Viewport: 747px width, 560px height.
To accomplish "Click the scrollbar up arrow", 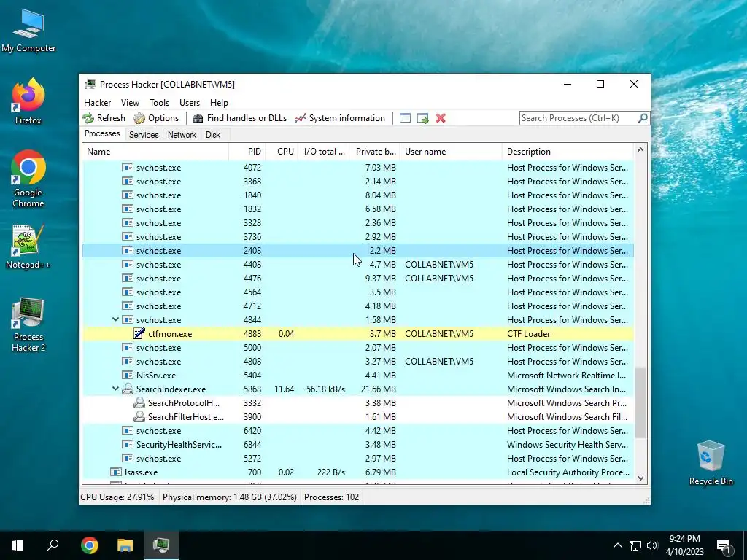I will click(640, 150).
